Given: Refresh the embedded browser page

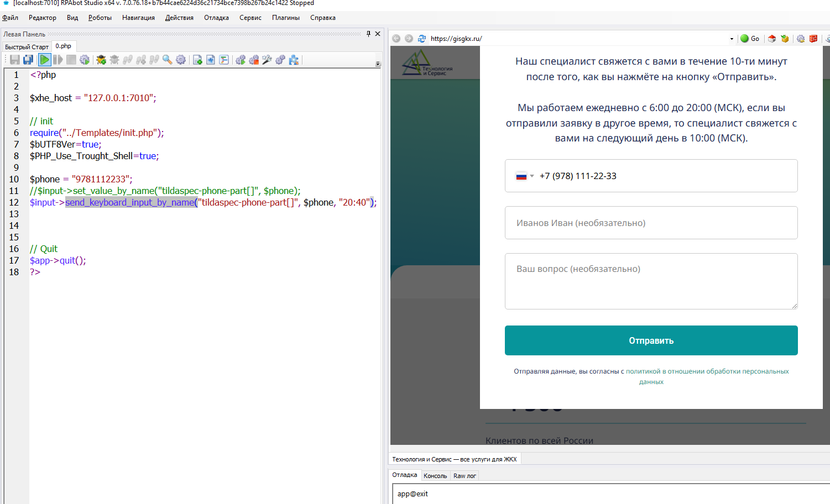Looking at the screenshot, I should [422, 39].
